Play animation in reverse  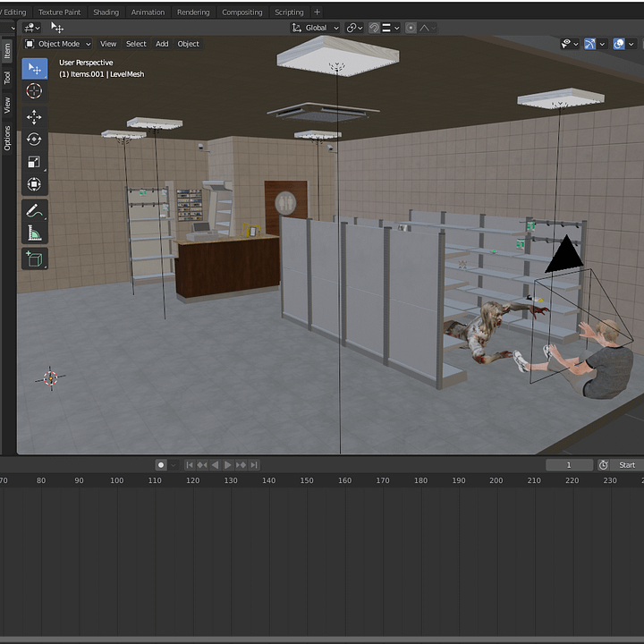[x=215, y=465]
